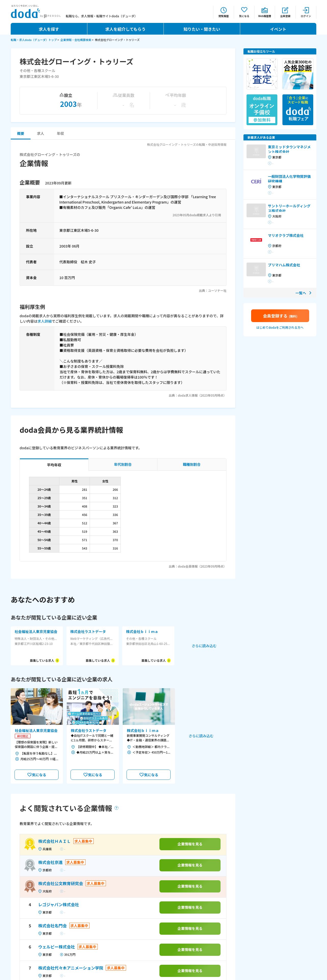Open 株式会社京進 company link
Screen dimensions: 327x980
coord(50,862)
